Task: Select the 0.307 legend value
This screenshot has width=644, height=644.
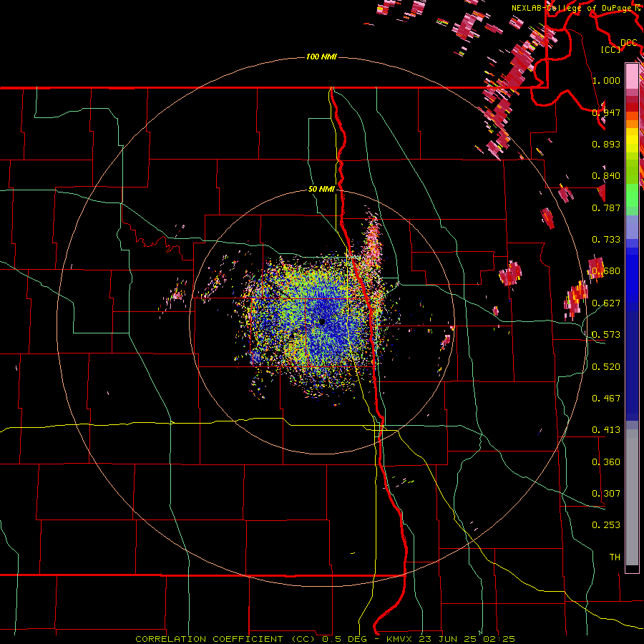Action: 606,494
